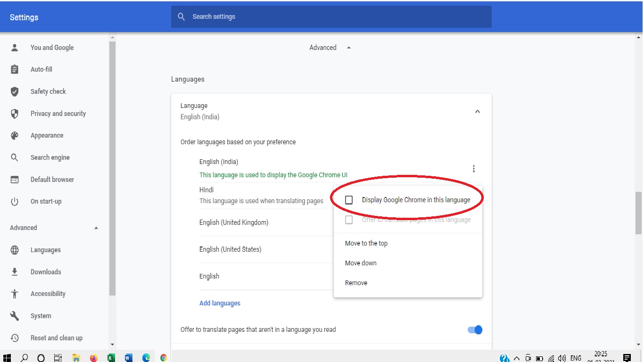Click the sidebar scroll down arrow
Viewport: 644px width, 362px height.
[112, 345]
